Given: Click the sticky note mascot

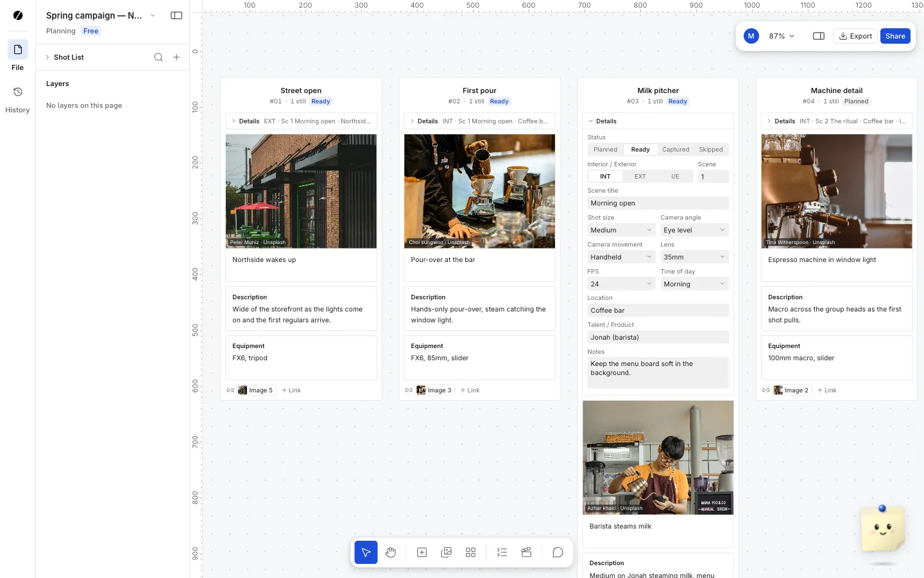Looking at the screenshot, I should coord(883,528).
